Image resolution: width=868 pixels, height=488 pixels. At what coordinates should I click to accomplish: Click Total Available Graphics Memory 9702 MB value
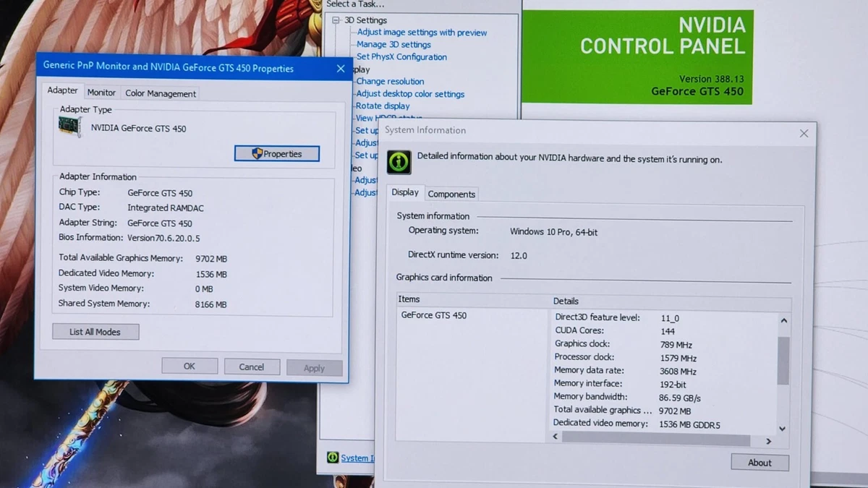pyautogui.click(x=211, y=259)
